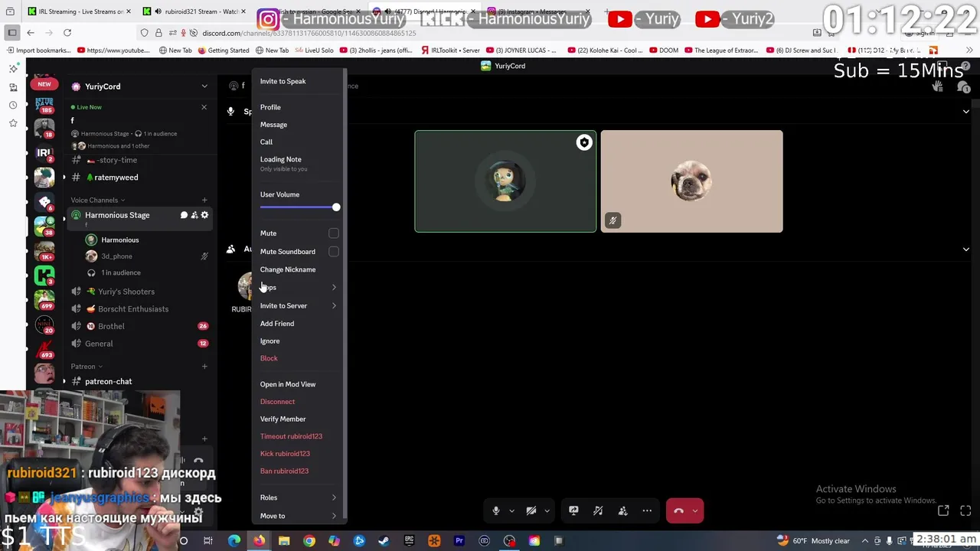
Task: Go back in browser navigation
Action: pyautogui.click(x=31, y=33)
